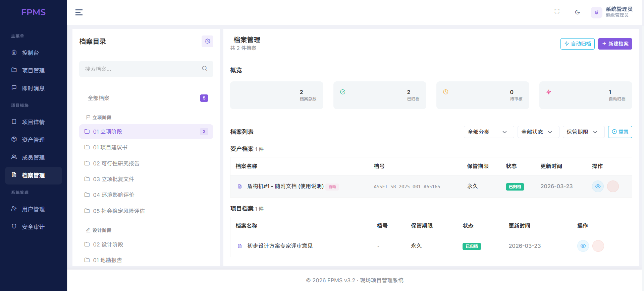Viewport: 644px width, 291px height.
Task: Focus the 搜索档案 input field
Action: pos(141,69)
